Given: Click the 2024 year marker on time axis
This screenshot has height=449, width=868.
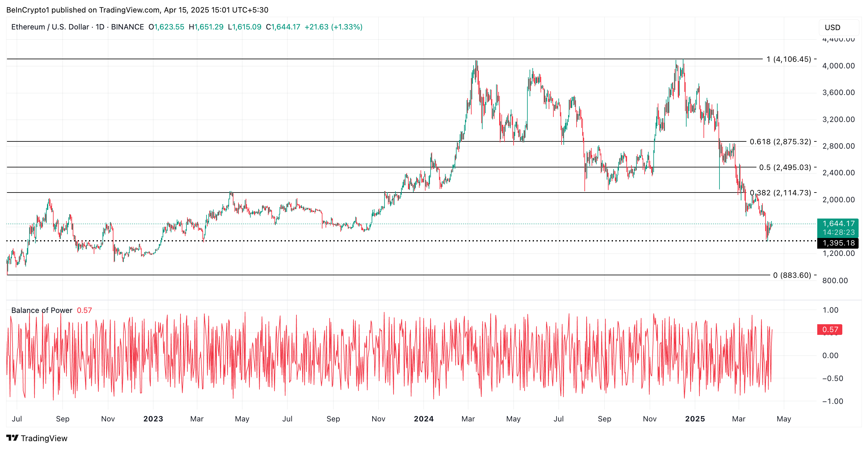Looking at the screenshot, I should [x=424, y=419].
